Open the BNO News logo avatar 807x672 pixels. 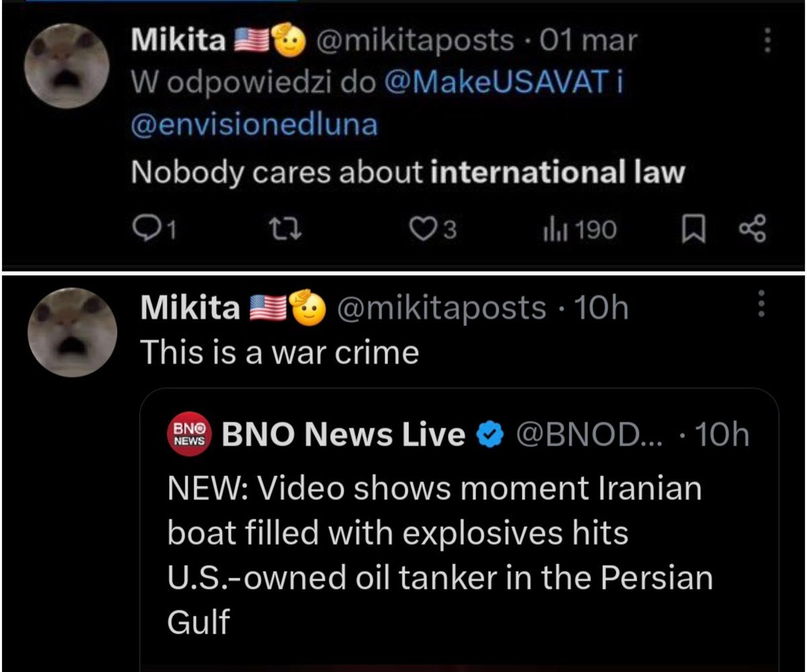[188, 435]
